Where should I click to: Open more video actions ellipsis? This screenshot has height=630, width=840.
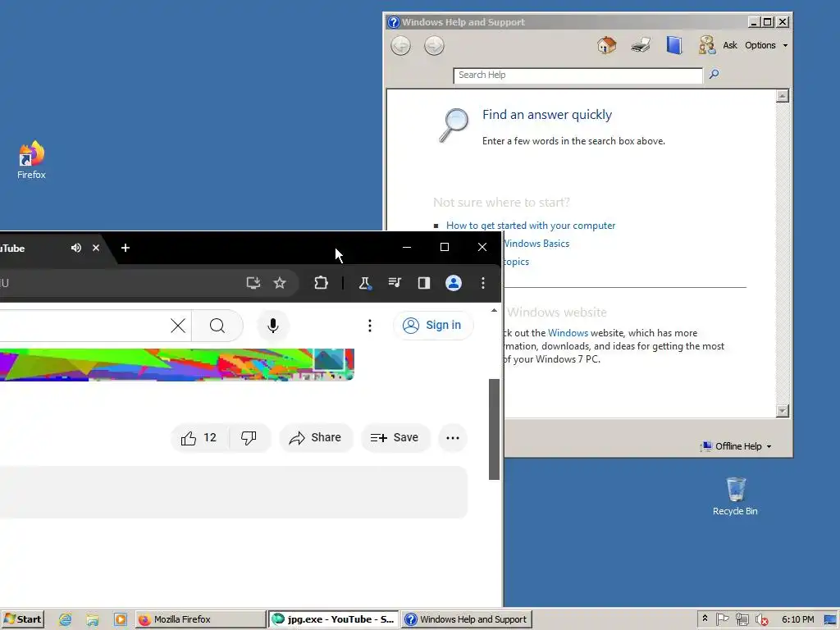pyautogui.click(x=453, y=438)
